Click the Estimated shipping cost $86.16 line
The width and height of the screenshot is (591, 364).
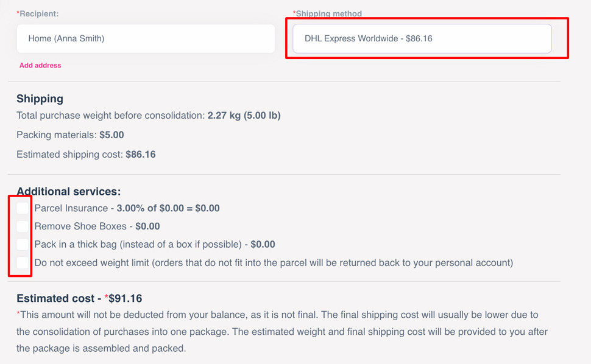[86, 155]
